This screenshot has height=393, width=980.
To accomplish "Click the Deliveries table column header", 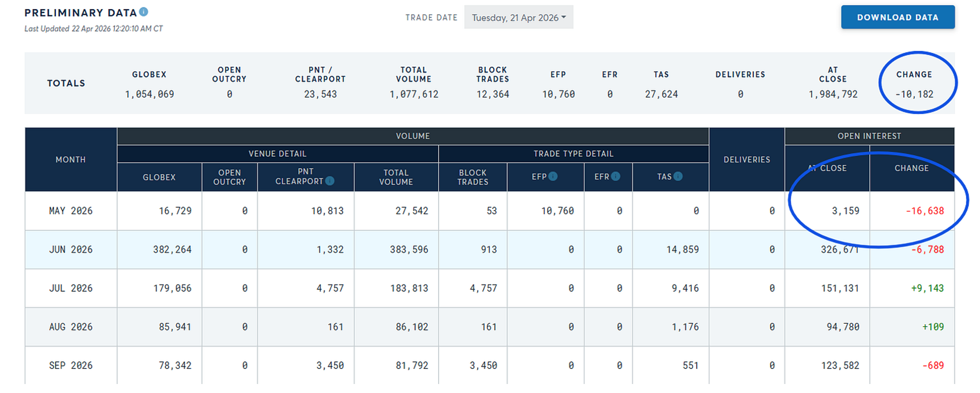I will (746, 159).
